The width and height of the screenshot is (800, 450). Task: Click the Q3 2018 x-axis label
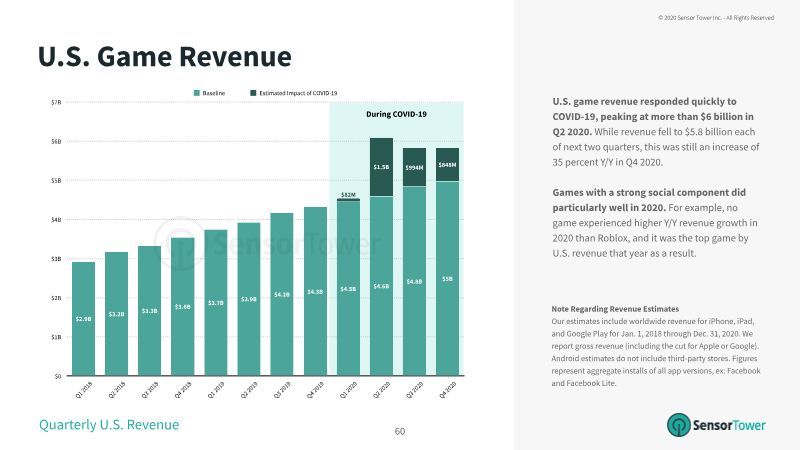pos(150,390)
